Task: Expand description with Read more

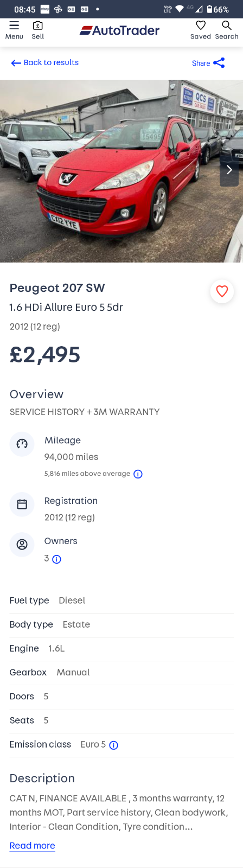Action: (x=32, y=845)
